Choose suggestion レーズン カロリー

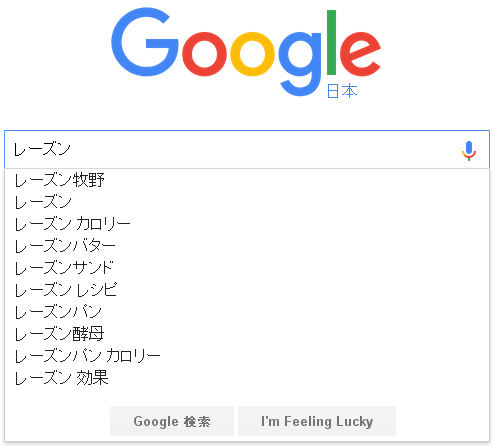tap(247, 224)
